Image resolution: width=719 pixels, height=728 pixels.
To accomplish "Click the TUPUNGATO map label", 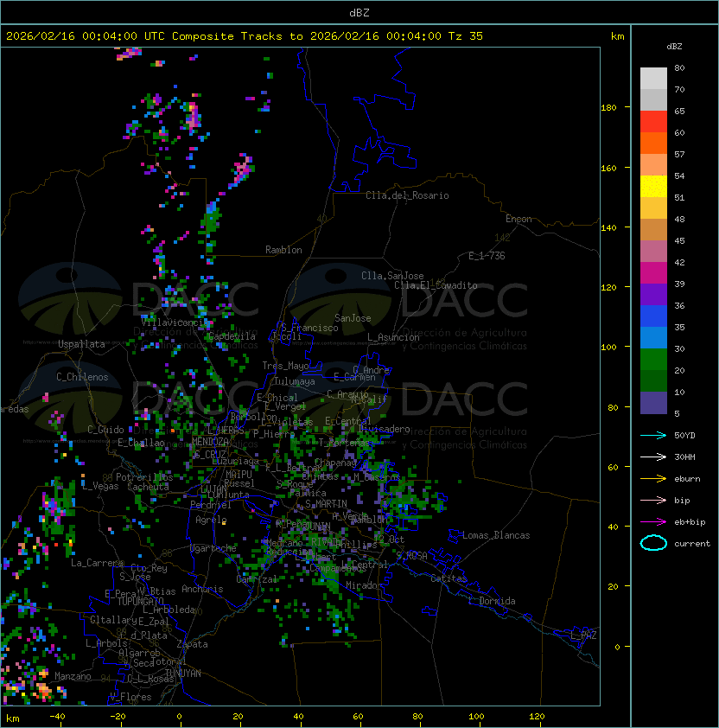I will (140, 602).
